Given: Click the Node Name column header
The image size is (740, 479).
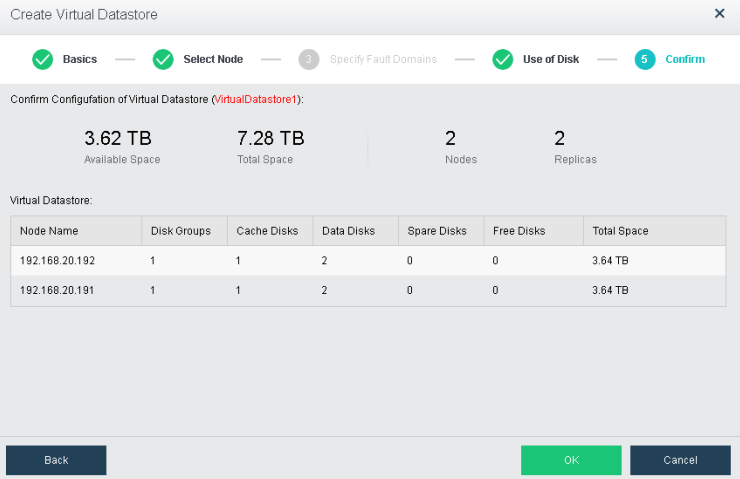Looking at the screenshot, I should [x=49, y=231].
